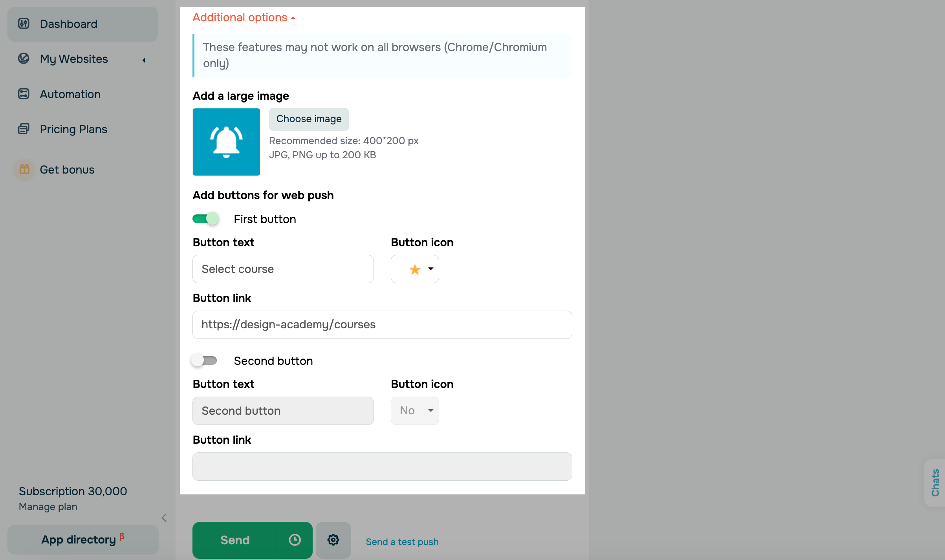
Task: Click the Send a test push link
Action: click(x=402, y=542)
